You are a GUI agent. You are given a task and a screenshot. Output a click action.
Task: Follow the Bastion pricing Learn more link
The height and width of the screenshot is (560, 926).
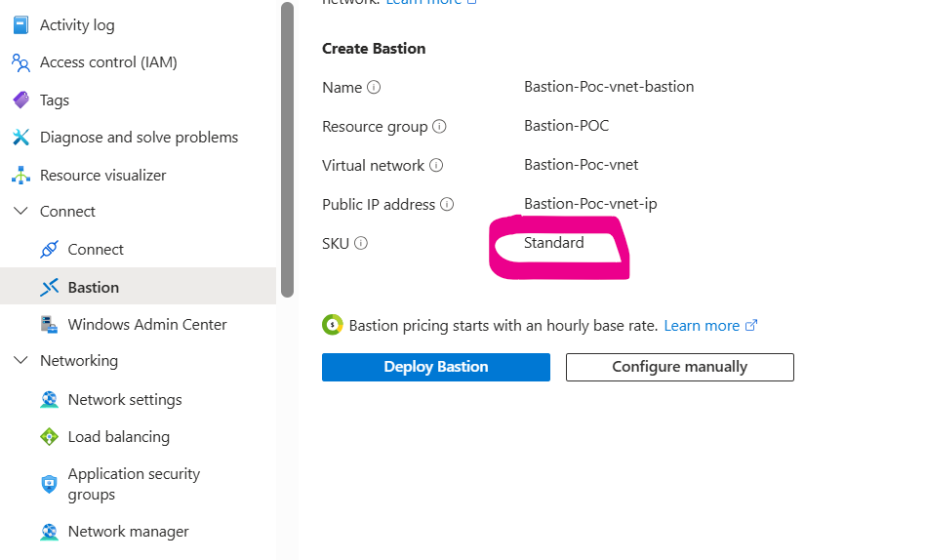(702, 326)
